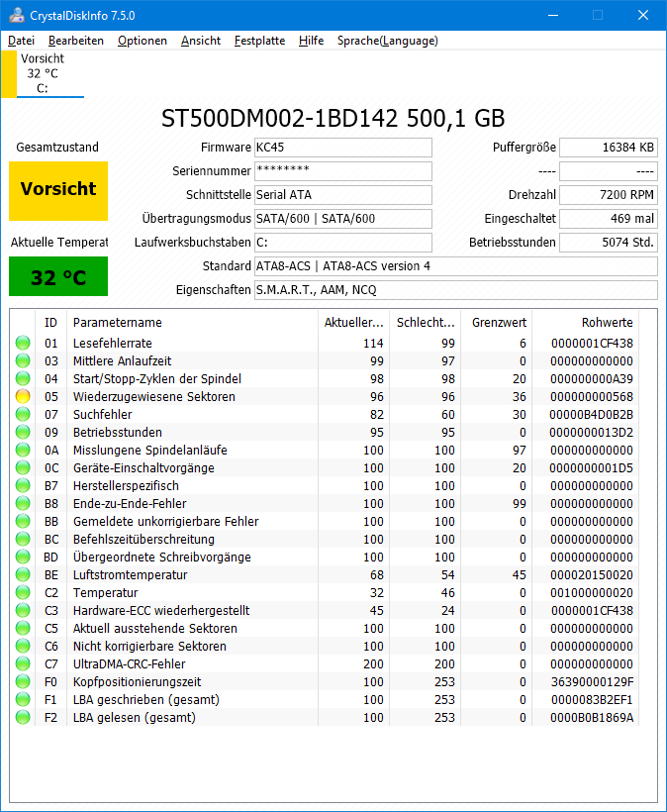Open the Ansicht menu
This screenshot has height=812, width=667.
[201, 41]
